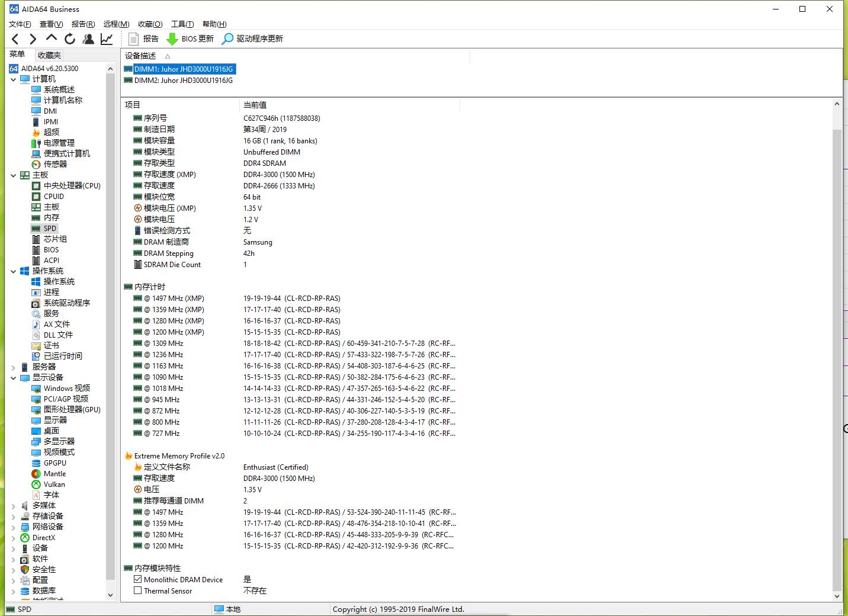Open the 远程(M) menu
The height and width of the screenshot is (616, 848).
click(116, 24)
